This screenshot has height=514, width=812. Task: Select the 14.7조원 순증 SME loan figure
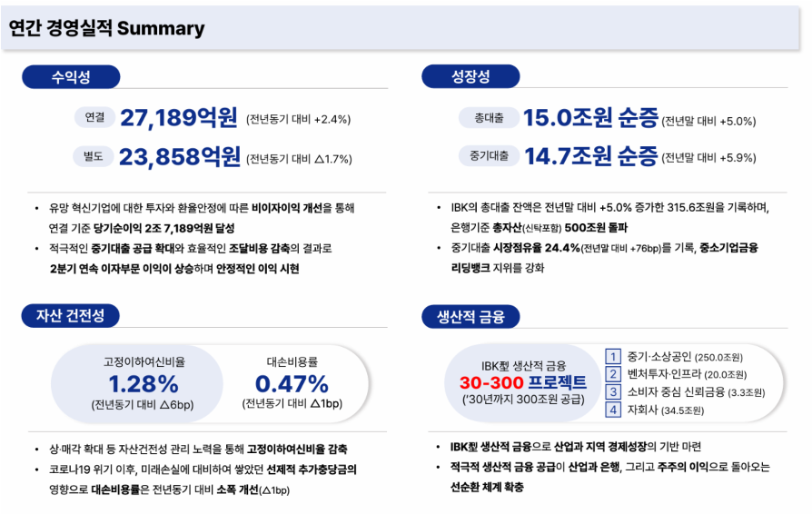589,156
